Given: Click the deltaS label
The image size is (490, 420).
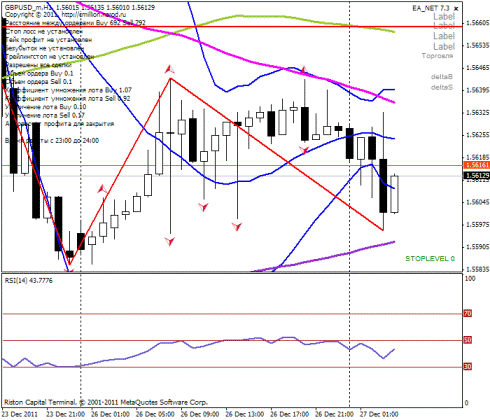Looking at the screenshot, I should coord(442,87).
